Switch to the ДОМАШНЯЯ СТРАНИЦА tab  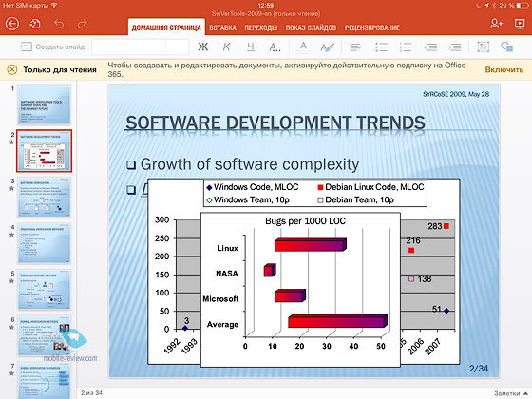[166, 28]
